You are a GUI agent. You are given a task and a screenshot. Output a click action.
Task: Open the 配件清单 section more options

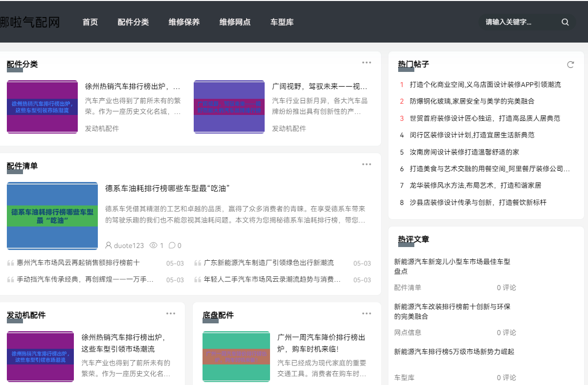[x=366, y=164]
